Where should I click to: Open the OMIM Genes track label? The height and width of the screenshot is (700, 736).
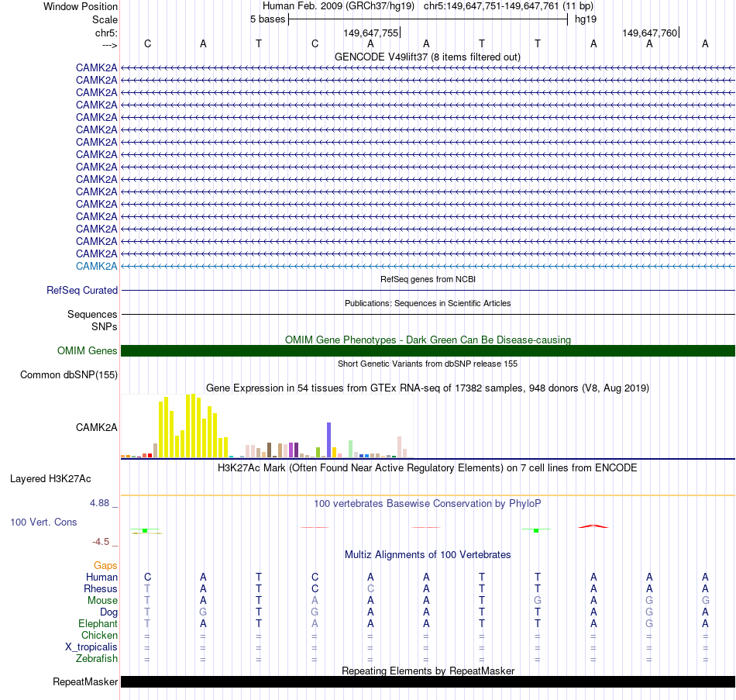pyautogui.click(x=87, y=351)
